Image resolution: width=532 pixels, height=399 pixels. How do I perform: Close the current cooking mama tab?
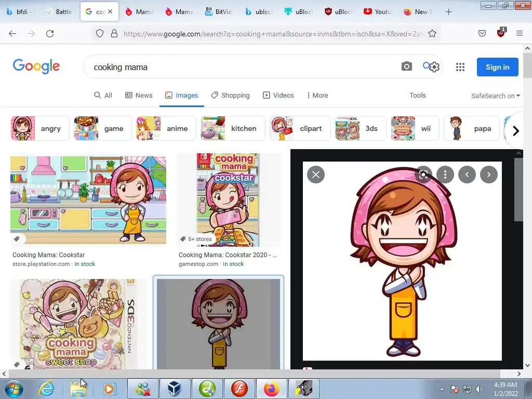pos(110,11)
